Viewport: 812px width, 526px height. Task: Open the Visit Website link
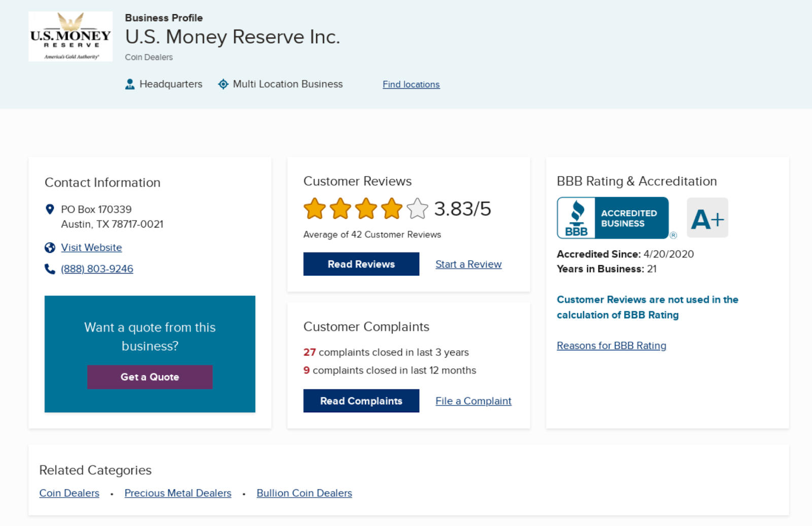click(x=91, y=248)
